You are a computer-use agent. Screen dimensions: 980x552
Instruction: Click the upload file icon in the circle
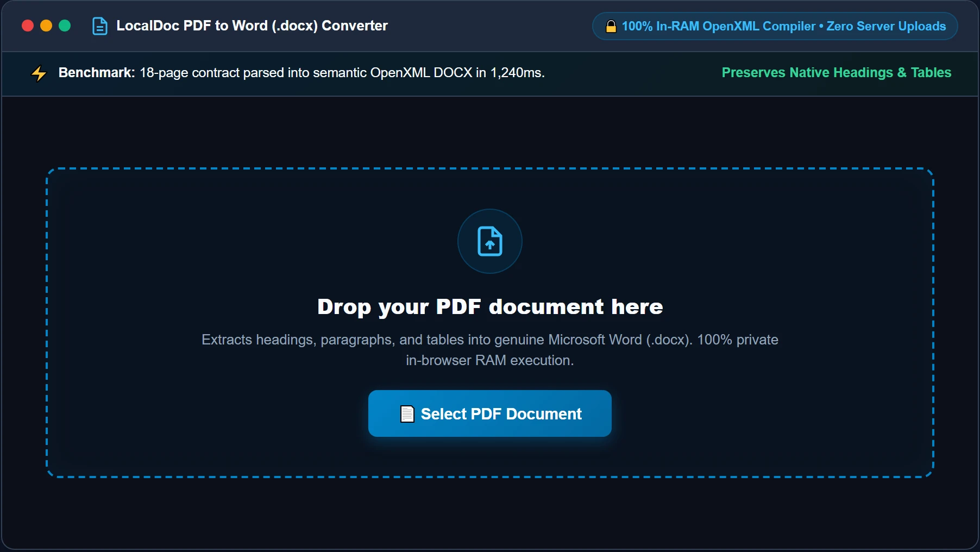(x=489, y=241)
